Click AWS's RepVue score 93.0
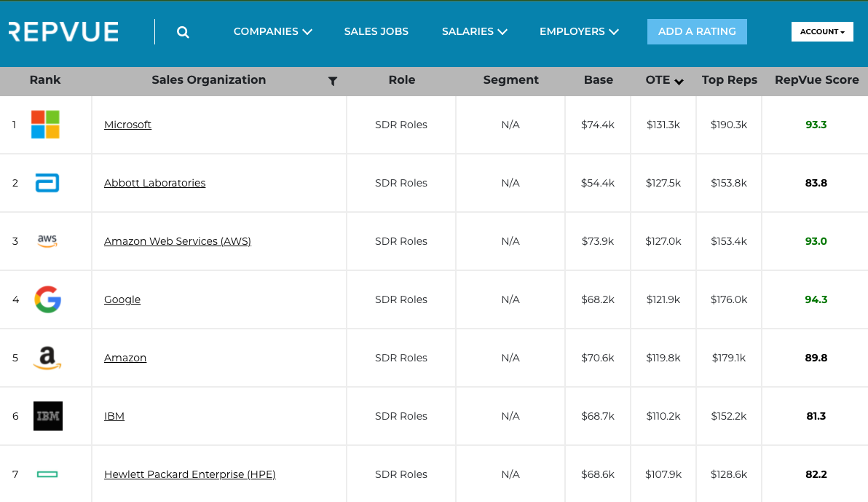Viewport: 868px width, 502px height. [816, 241]
